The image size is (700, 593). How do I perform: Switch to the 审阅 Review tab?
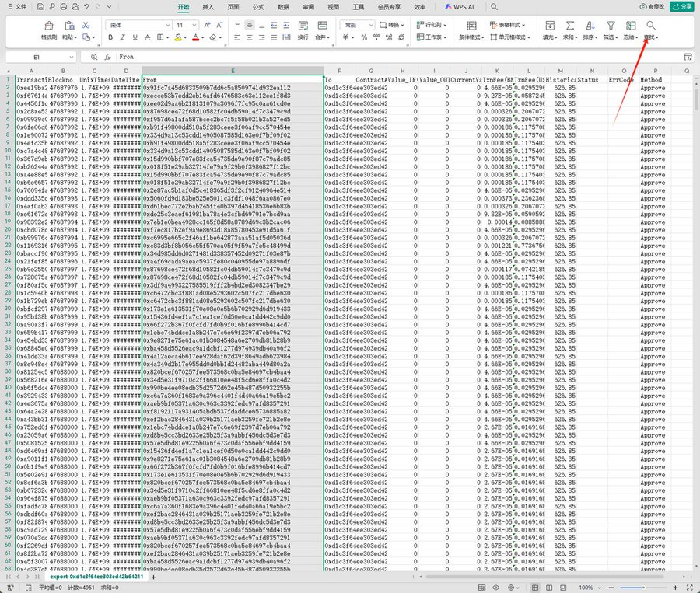308,7
